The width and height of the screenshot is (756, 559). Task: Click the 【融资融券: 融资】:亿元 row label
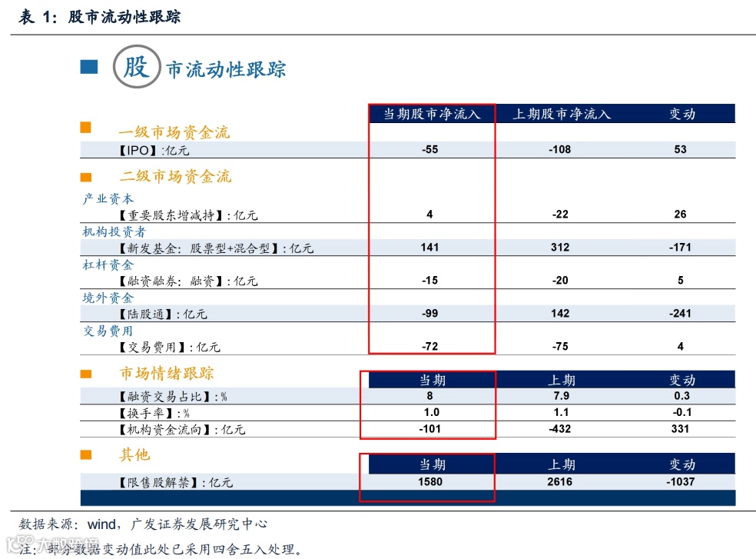pyautogui.click(x=188, y=281)
